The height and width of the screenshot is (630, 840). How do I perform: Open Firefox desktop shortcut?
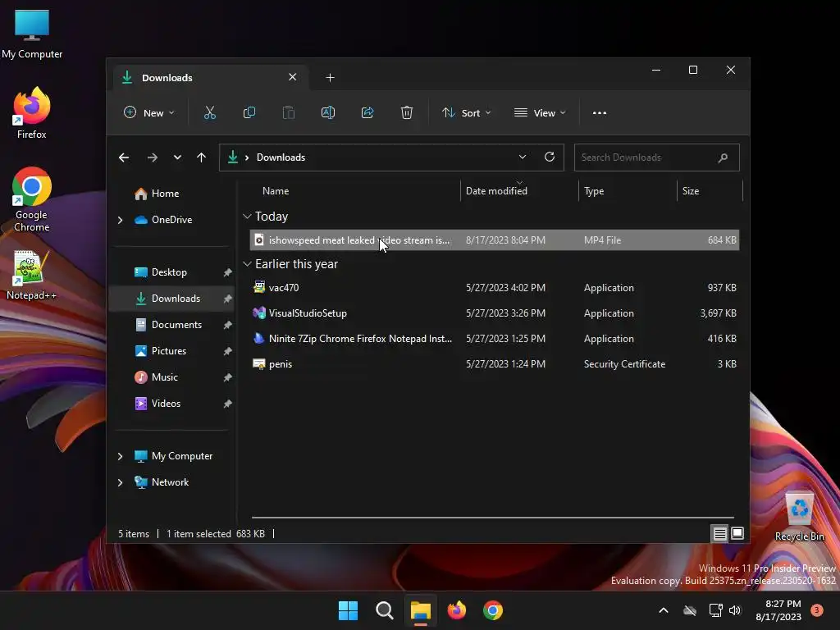coord(32,113)
